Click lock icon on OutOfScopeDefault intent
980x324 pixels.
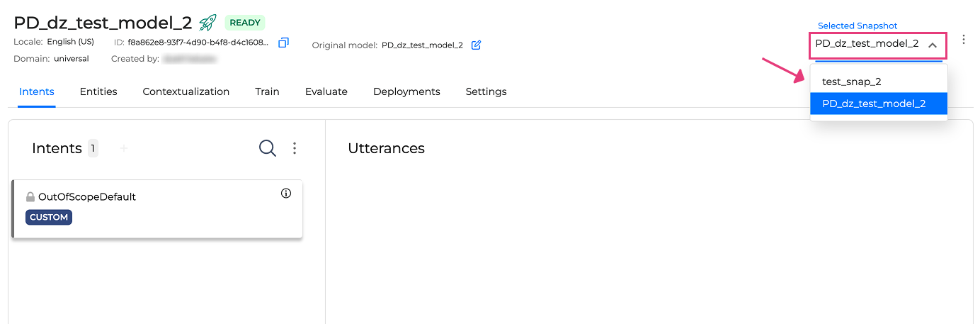[x=30, y=197]
